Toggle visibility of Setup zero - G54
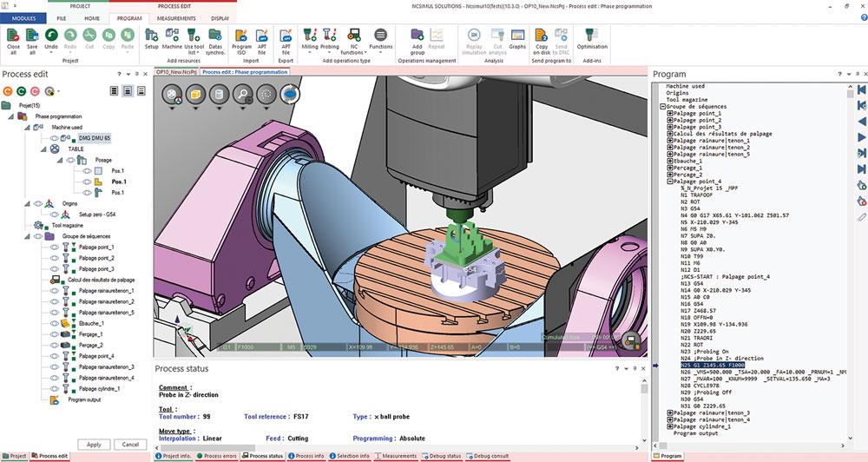The width and height of the screenshot is (868, 462). coord(54,214)
